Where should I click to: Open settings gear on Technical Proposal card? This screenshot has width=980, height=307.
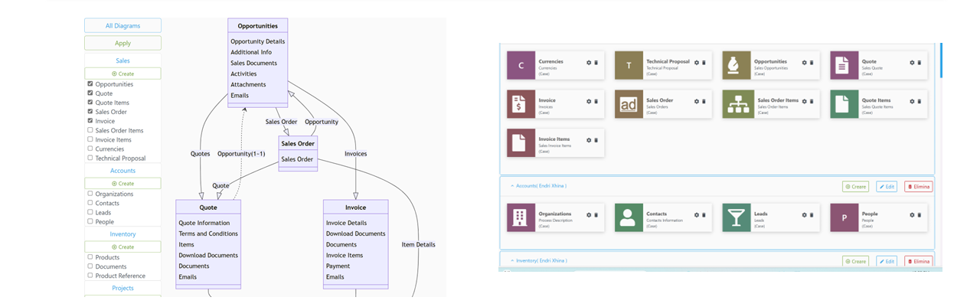pyautogui.click(x=697, y=63)
